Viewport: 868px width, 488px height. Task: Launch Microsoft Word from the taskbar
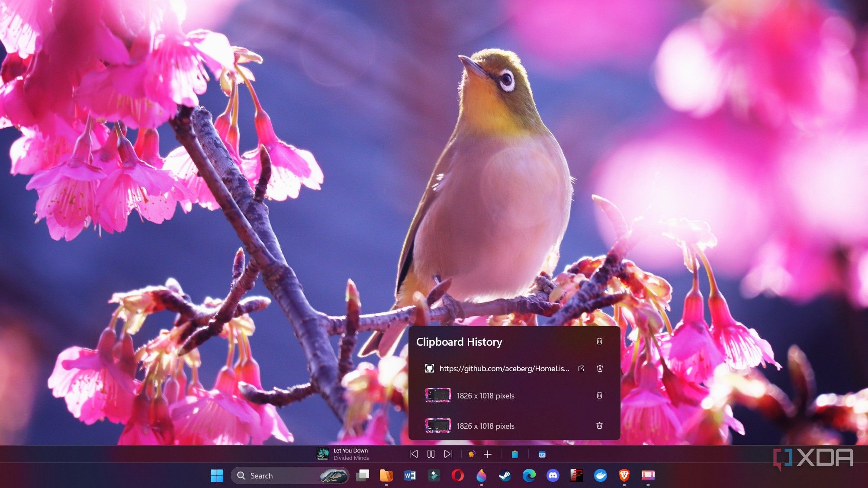[x=410, y=475]
